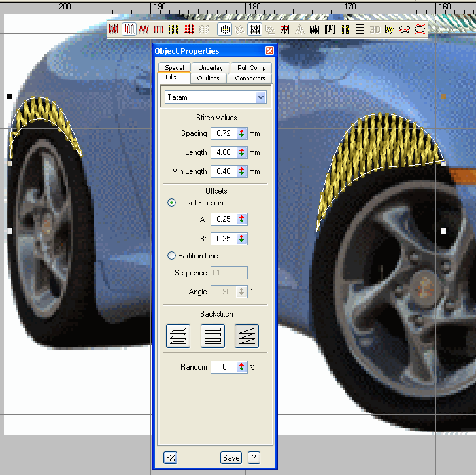Viewport: 476px width, 475px height.
Task: Choose the wavy contour fill icon
Action: point(204,29)
